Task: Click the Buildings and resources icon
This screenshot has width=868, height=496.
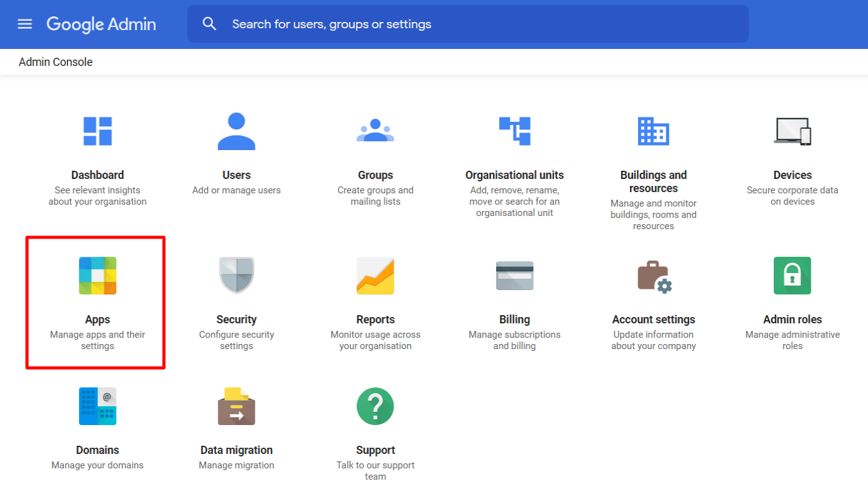Action: (x=653, y=131)
